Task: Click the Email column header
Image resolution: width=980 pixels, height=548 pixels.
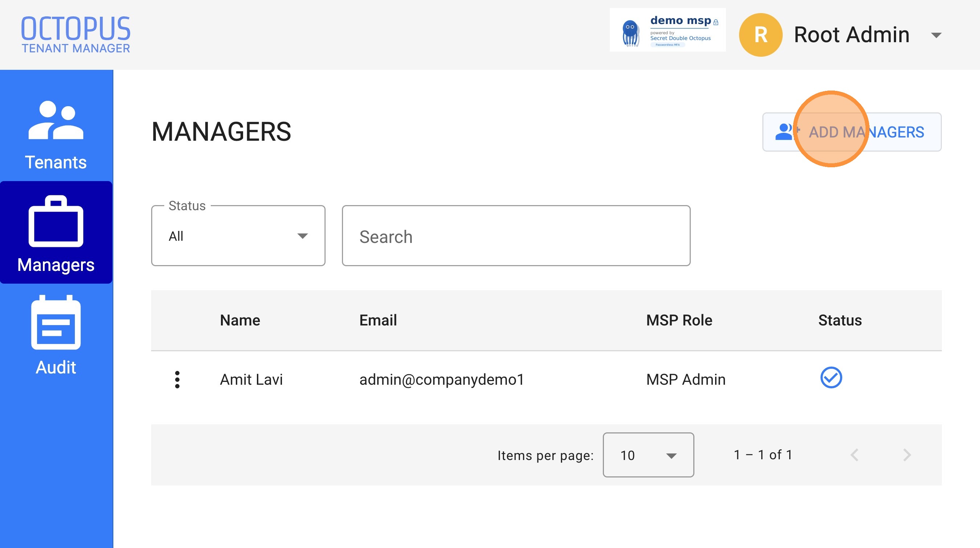Action: pyautogui.click(x=378, y=320)
